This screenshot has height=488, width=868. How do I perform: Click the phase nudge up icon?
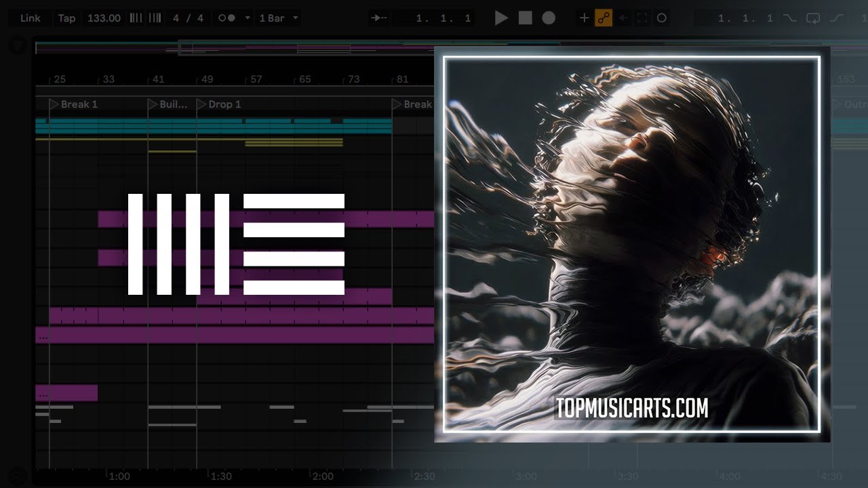click(x=155, y=18)
